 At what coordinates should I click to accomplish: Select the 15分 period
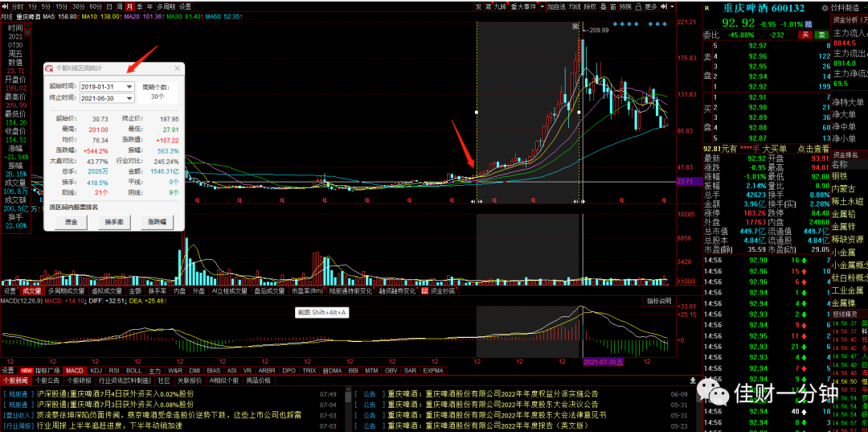pos(61,6)
